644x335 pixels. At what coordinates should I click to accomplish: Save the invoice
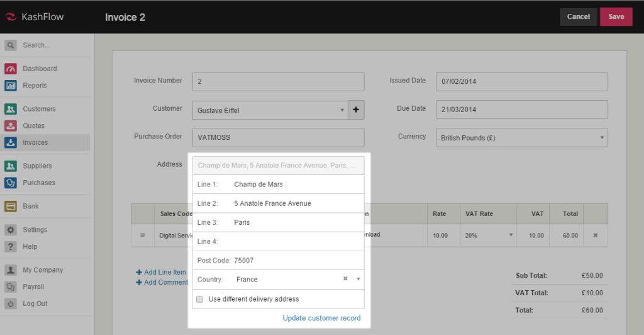point(616,17)
